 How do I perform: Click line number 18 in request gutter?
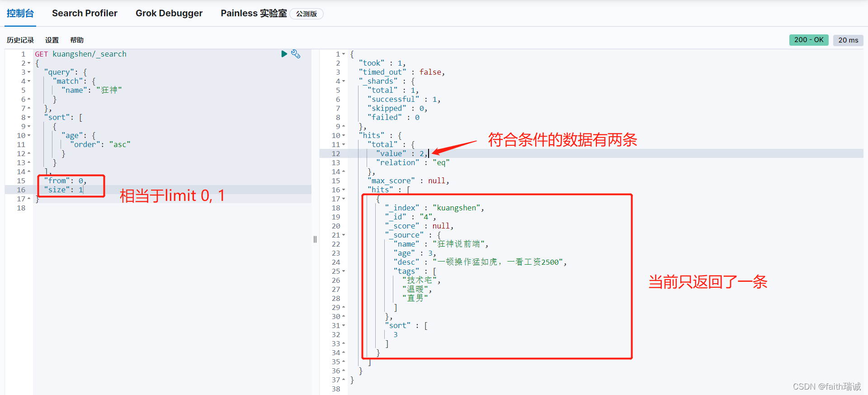(21, 208)
